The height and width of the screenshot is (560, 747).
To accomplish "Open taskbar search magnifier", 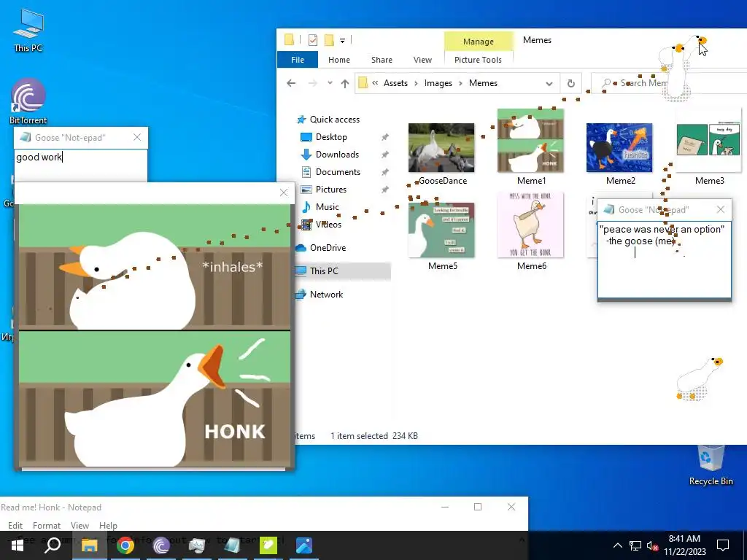I will pyautogui.click(x=53, y=545).
